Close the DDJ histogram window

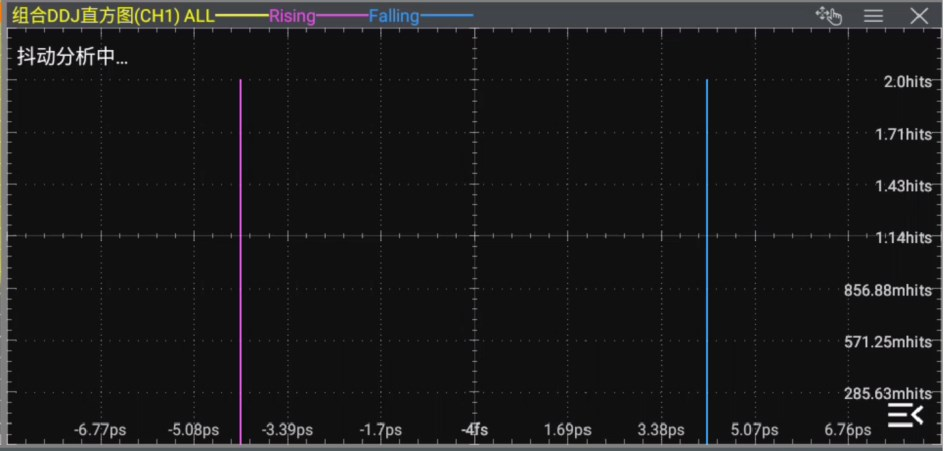(919, 16)
